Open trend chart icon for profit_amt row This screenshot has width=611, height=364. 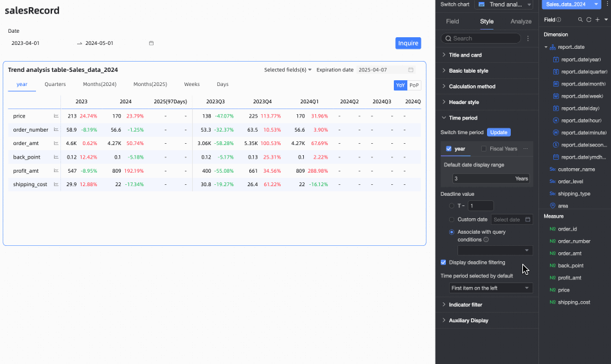pos(57,171)
